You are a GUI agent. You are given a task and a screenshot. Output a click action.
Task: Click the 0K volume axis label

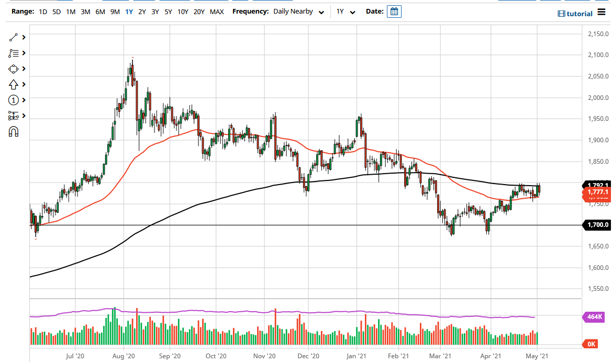click(x=591, y=344)
